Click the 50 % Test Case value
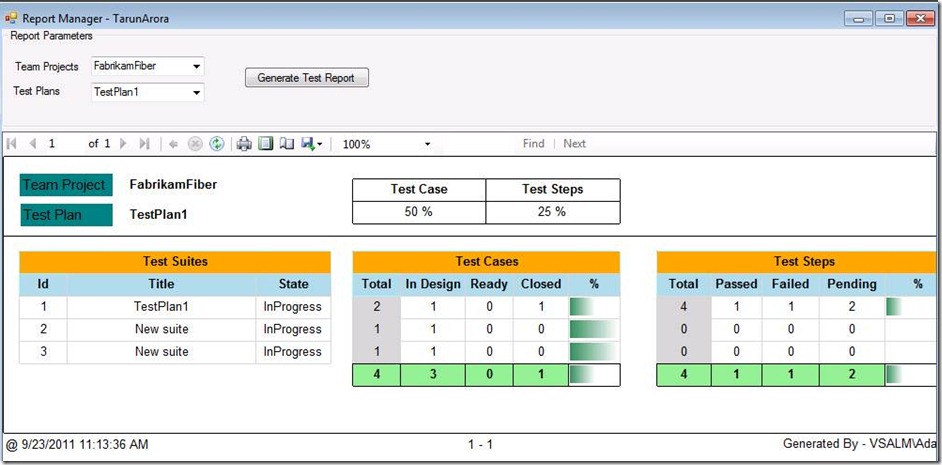The image size is (942, 465). 419,212
